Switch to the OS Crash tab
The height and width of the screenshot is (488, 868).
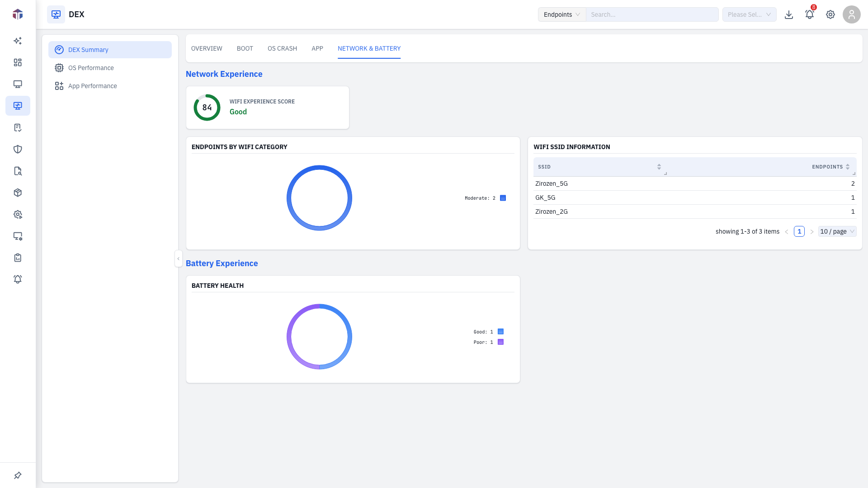(282, 48)
